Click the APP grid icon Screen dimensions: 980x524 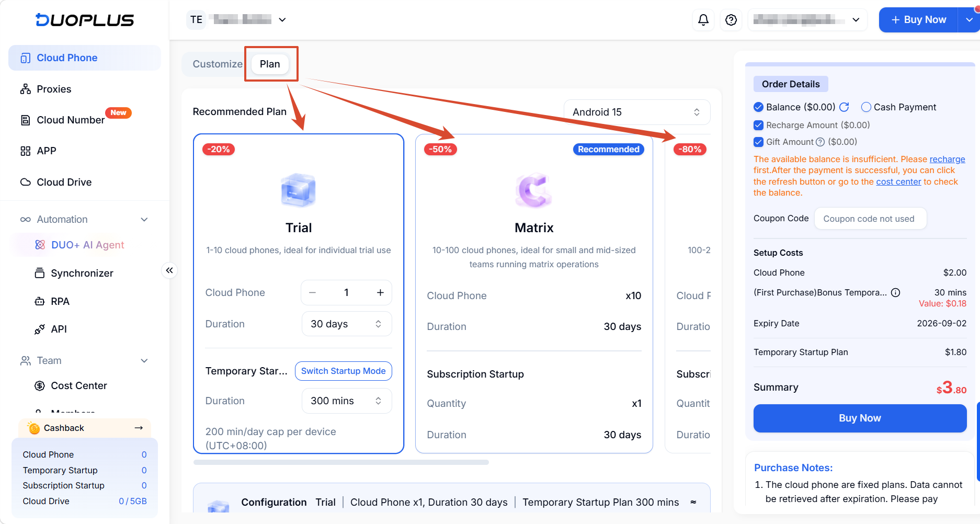[x=25, y=151]
